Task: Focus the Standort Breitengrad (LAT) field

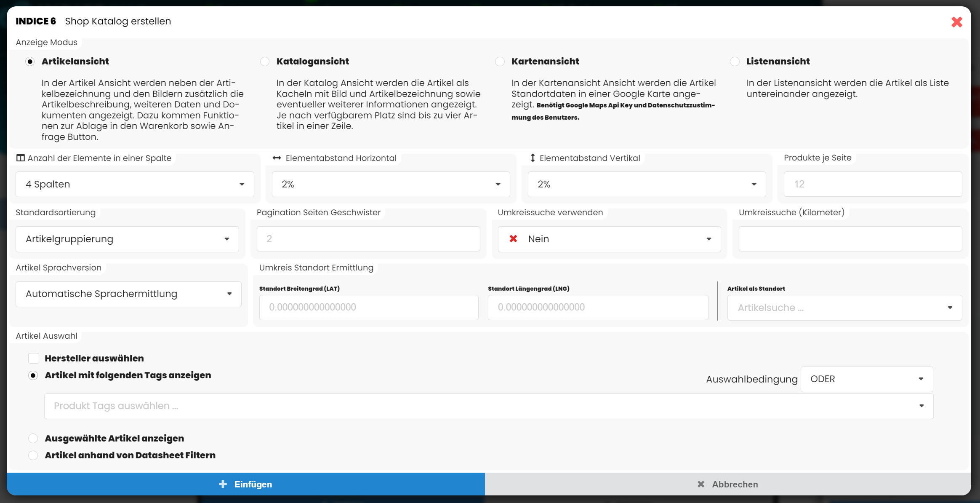Action: click(368, 307)
